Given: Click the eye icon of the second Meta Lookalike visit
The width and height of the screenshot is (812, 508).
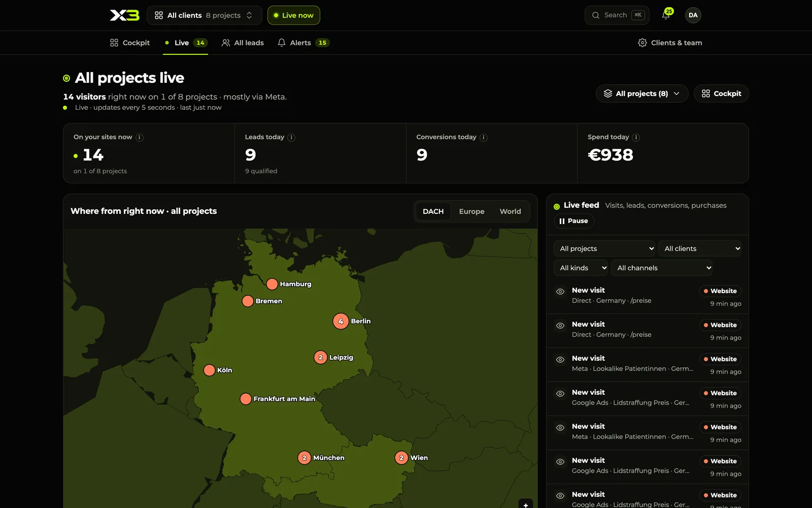Looking at the screenshot, I should [560, 428].
